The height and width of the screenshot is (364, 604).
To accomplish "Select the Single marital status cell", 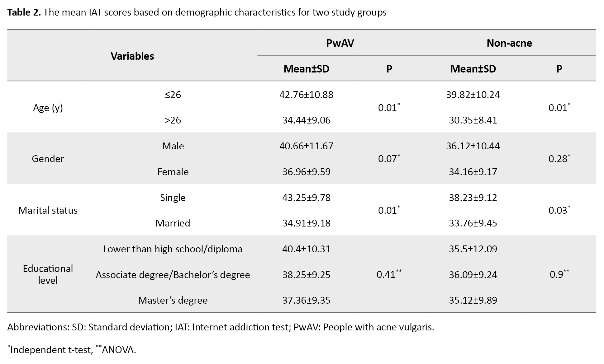I will tap(173, 198).
